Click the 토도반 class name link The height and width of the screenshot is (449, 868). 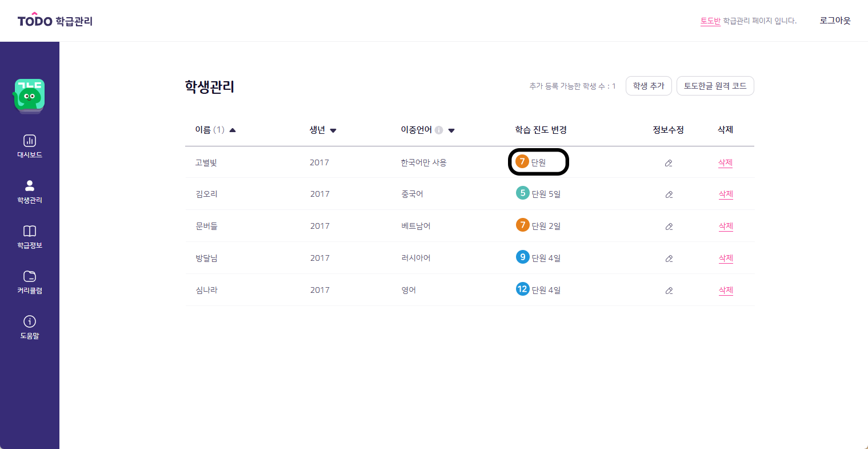[x=710, y=21]
